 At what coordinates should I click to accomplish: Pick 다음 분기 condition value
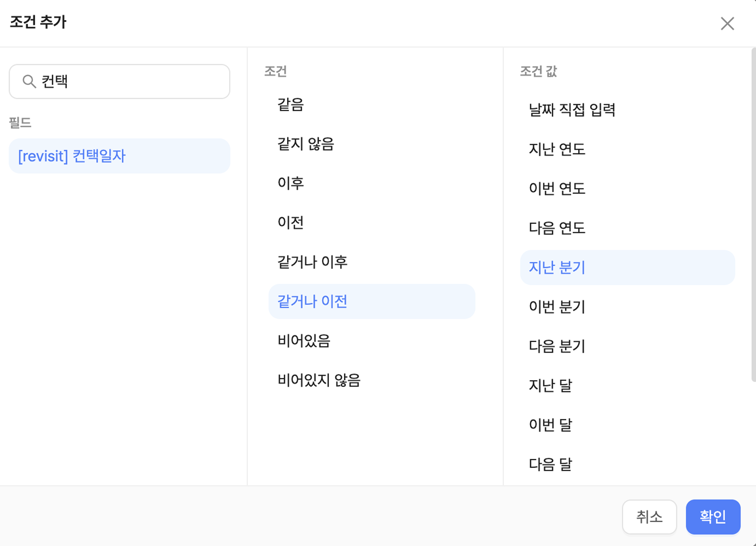pyautogui.click(x=557, y=346)
